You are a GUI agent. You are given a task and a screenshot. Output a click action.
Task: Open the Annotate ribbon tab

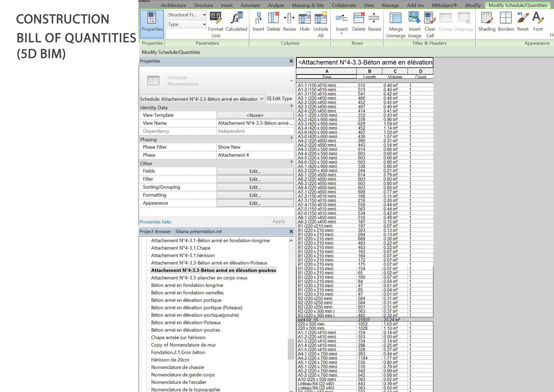250,5
